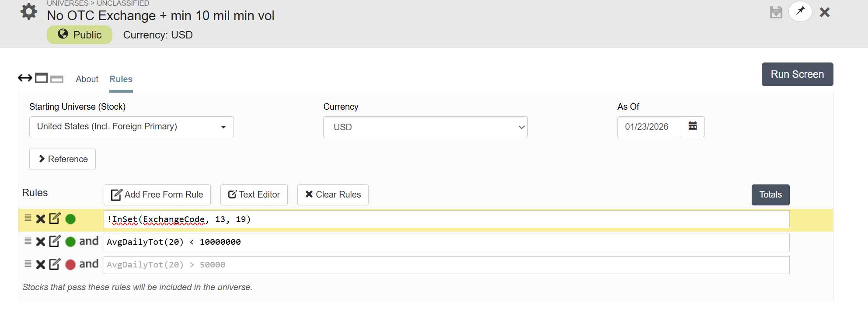Switch to the About tab

pyautogui.click(x=87, y=79)
